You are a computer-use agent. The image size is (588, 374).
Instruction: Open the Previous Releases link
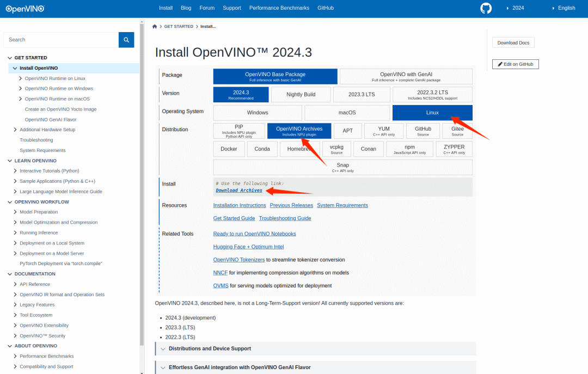291,206
